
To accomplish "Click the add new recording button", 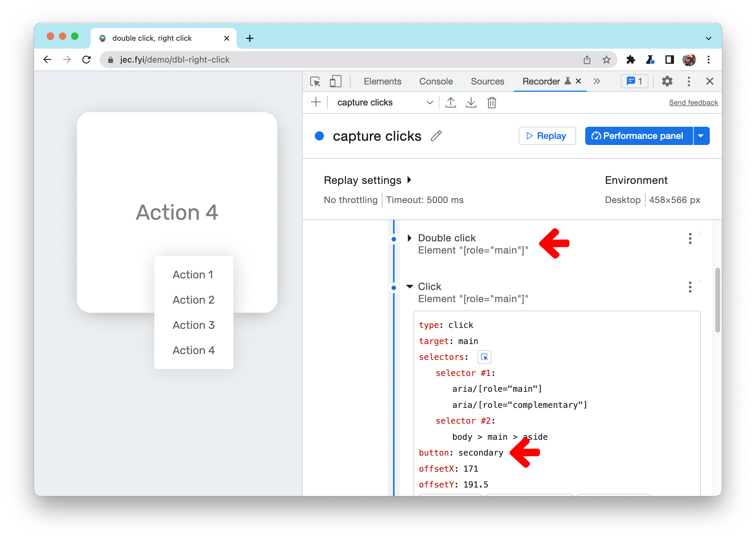I will tap(316, 102).
